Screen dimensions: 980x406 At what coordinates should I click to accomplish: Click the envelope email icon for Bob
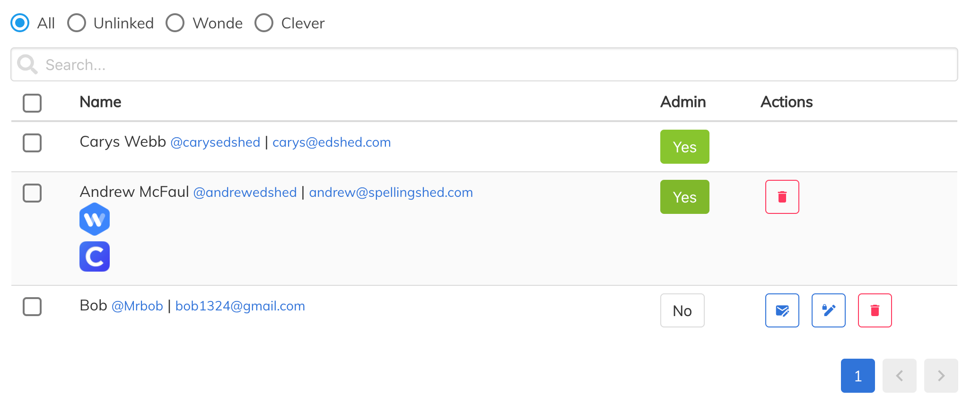782,310
